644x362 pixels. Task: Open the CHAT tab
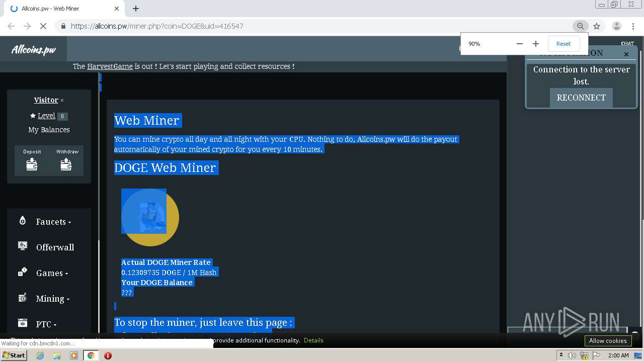click(627, 44)
